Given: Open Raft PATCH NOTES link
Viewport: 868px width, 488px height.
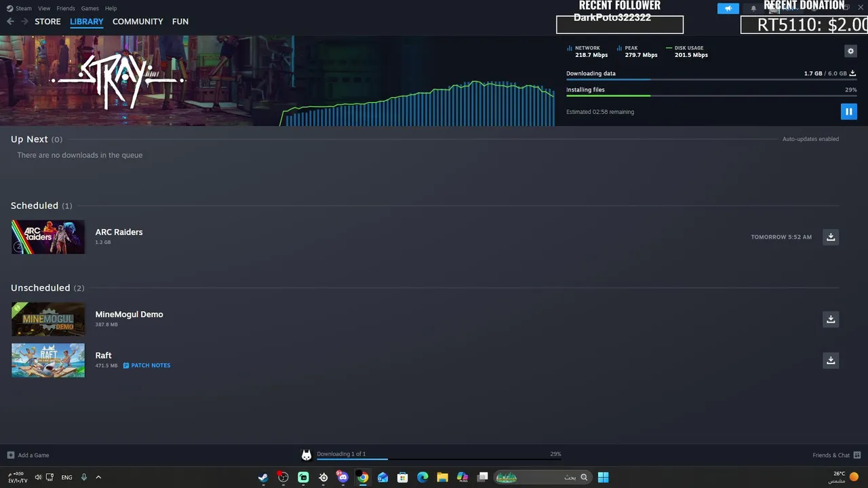Looking at the screenshot, I should coord(146,365).
